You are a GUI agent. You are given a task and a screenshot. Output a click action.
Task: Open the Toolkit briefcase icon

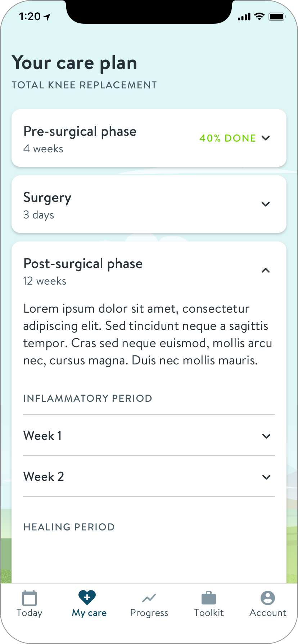coord(209,598)
